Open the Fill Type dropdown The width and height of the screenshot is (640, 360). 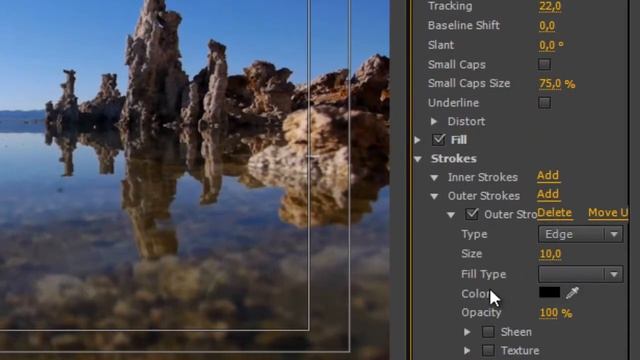click(580, 274)
